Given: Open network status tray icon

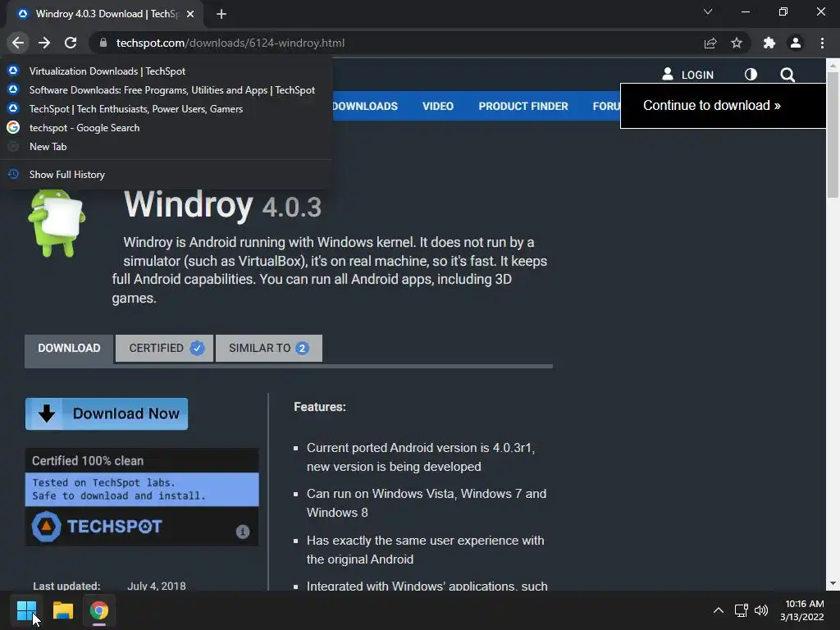Looking at the screenshot, I should (x=741, y=610).
